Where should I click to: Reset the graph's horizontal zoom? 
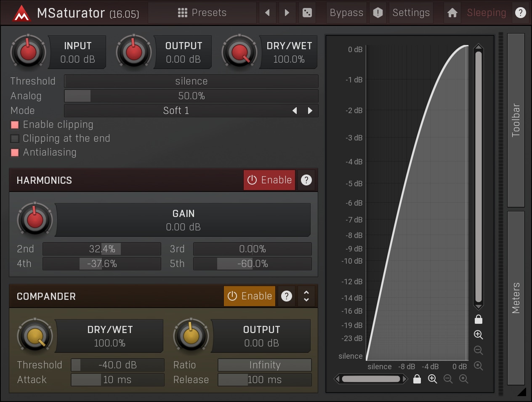tap(463, 379)
